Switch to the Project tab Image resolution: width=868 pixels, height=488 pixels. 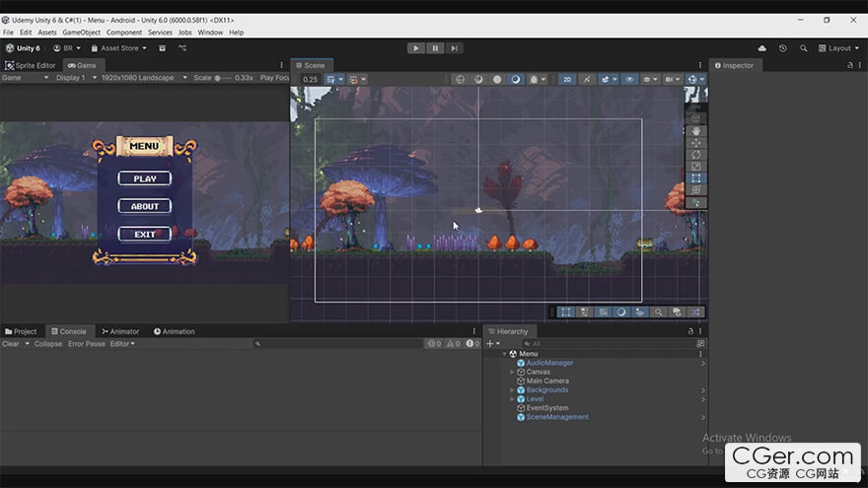[x=21, y=331]
